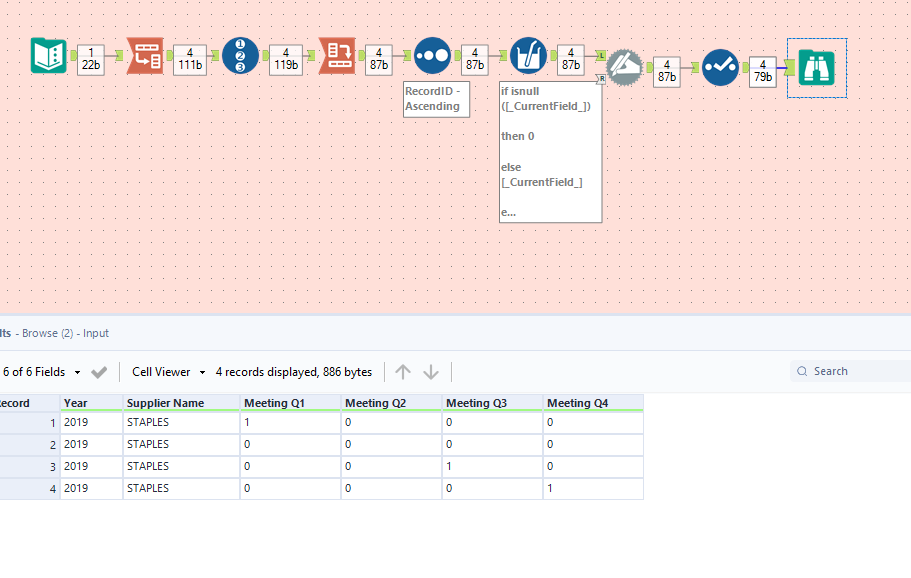The image size is (911, 578).
Task: Select the Record ID tool
Action: tap(240, 55)
